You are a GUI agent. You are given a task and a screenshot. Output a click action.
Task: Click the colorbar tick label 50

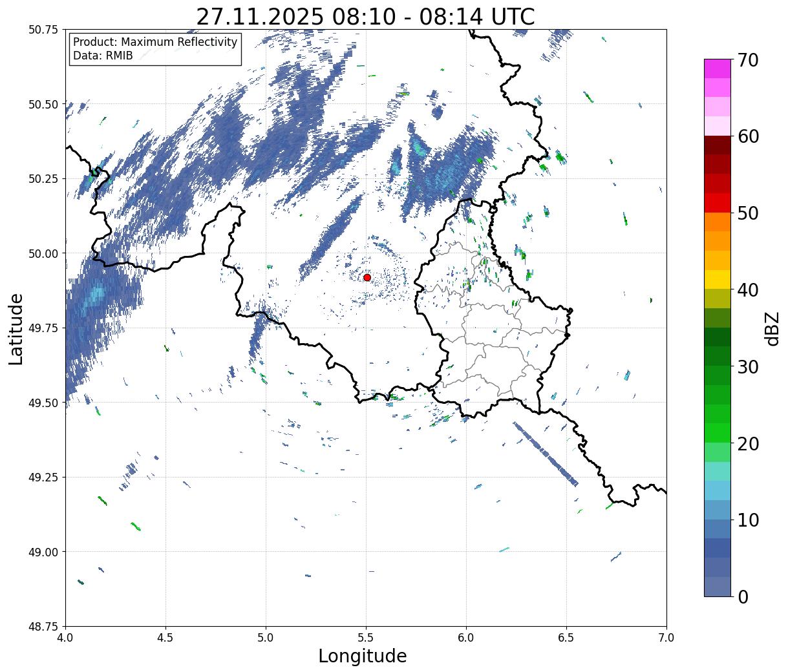pos(747,213)
